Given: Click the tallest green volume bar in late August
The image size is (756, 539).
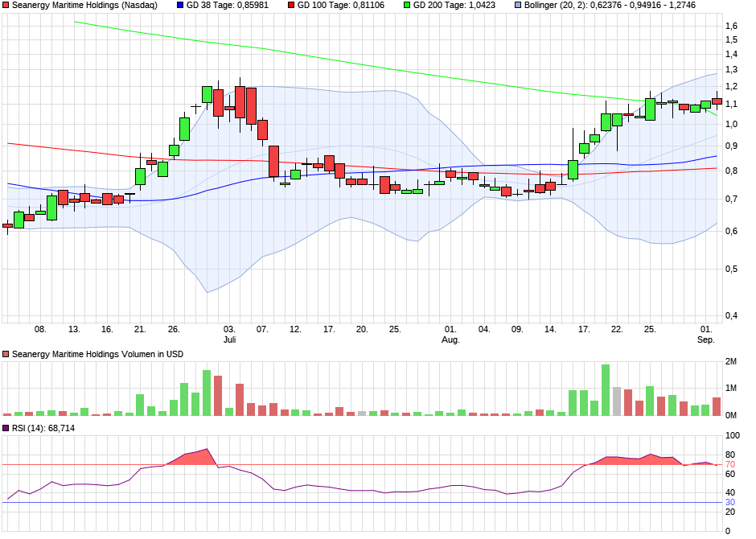Looking at the screenshot, I should click(x=606, y=390).
